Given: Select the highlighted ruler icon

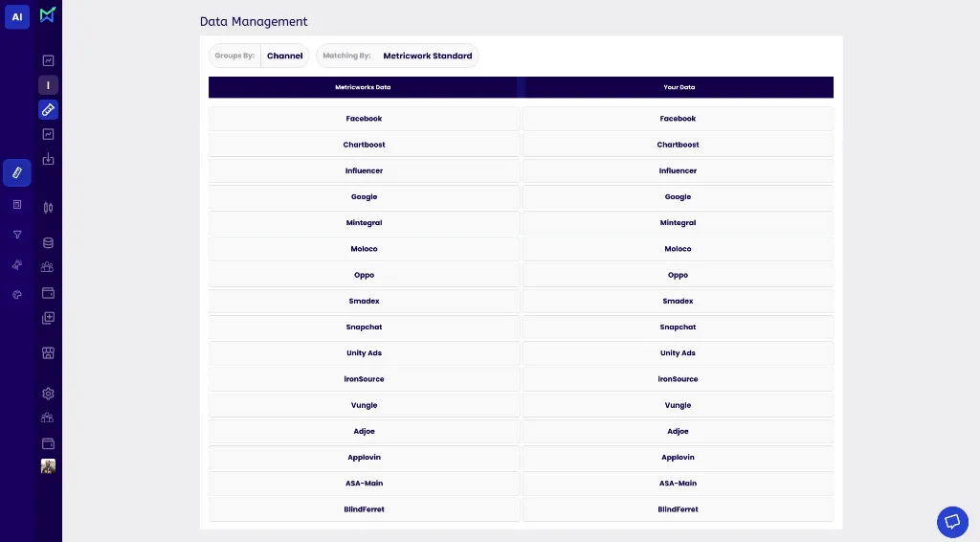Looking at the screenshot, I should click(17, 172).
